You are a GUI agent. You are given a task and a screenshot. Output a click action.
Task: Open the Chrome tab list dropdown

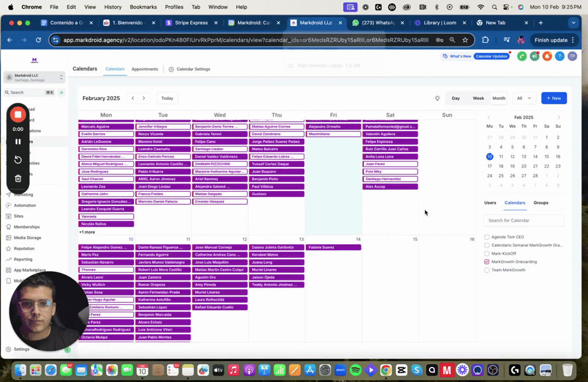[574, 23]
